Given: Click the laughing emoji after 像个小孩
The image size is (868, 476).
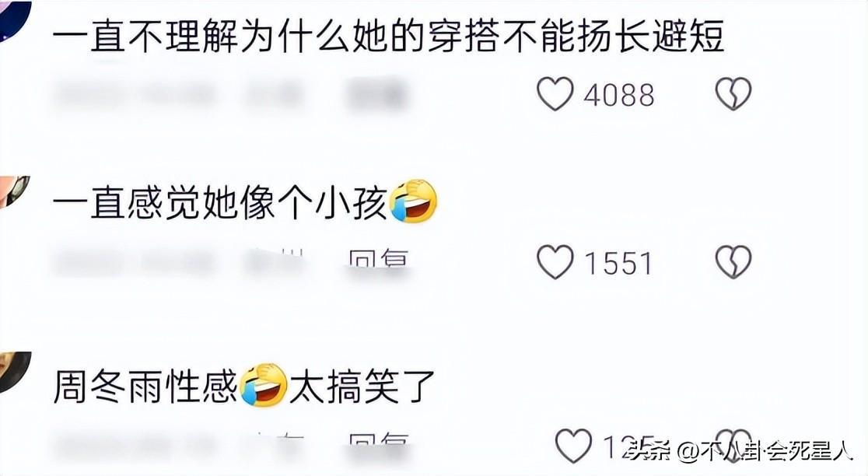Looking at the screenshot, I should coord(413,201).
